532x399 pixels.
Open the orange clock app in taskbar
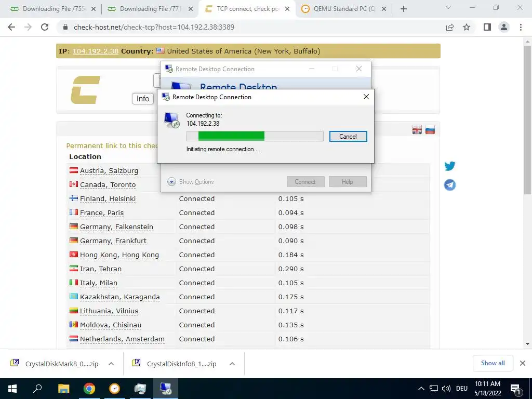point(114,389)
